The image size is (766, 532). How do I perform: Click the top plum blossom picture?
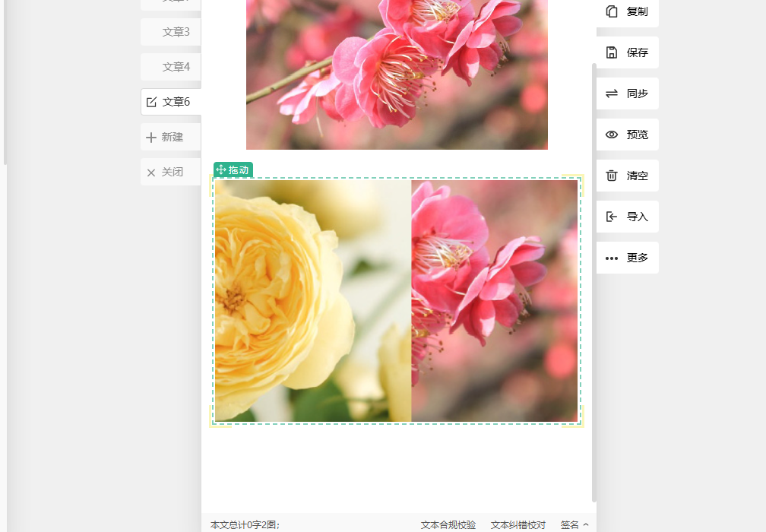397,74
